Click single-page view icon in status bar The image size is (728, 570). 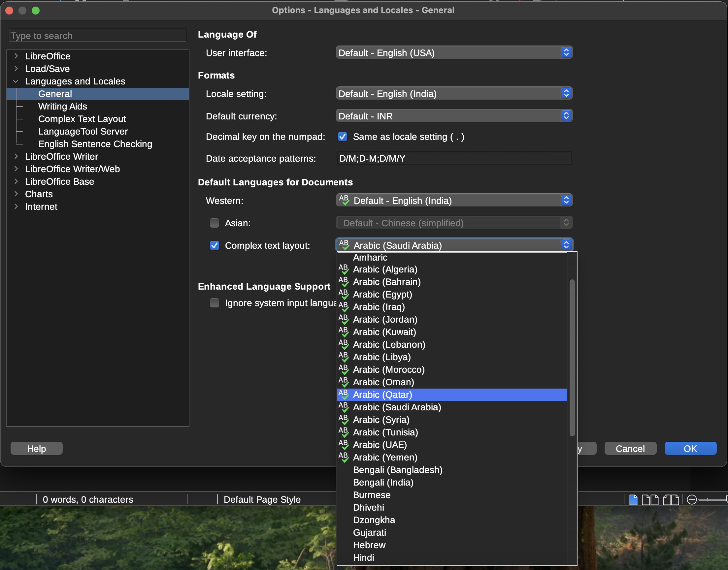click(x=633, y=500)
